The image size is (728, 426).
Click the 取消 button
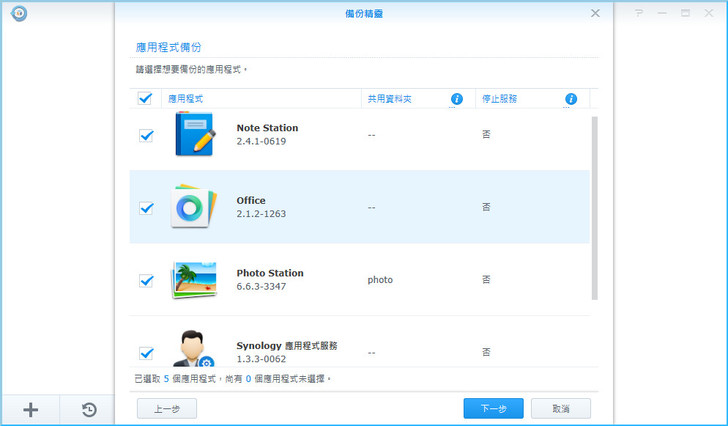[560, 408]
